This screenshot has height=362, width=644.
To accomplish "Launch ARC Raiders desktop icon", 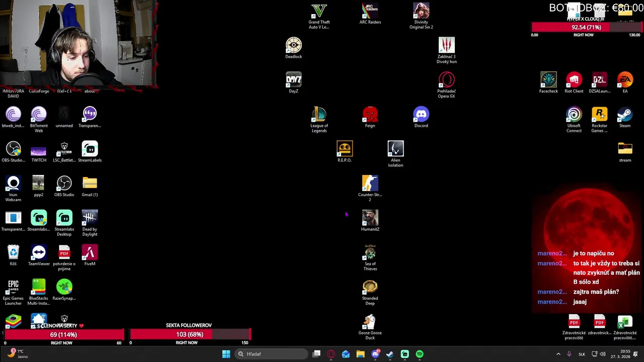I will 370,14.
